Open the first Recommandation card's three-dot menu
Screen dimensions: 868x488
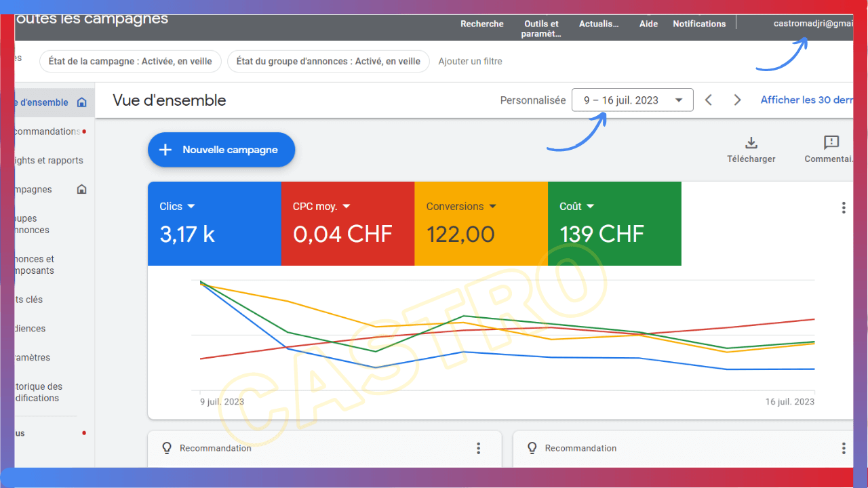478,448
